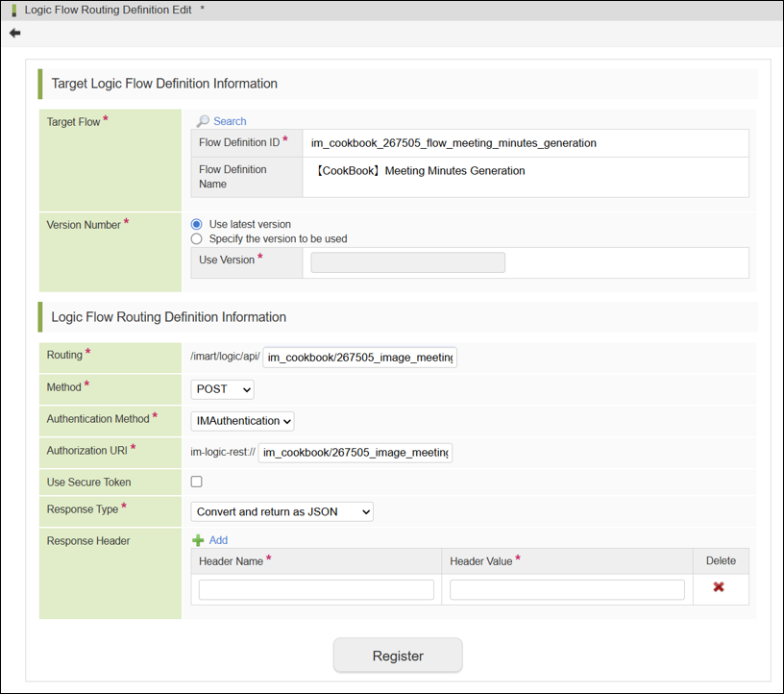Focus the Authorization URI text field
The image size is (784, 694).
(x=355, y=453)
